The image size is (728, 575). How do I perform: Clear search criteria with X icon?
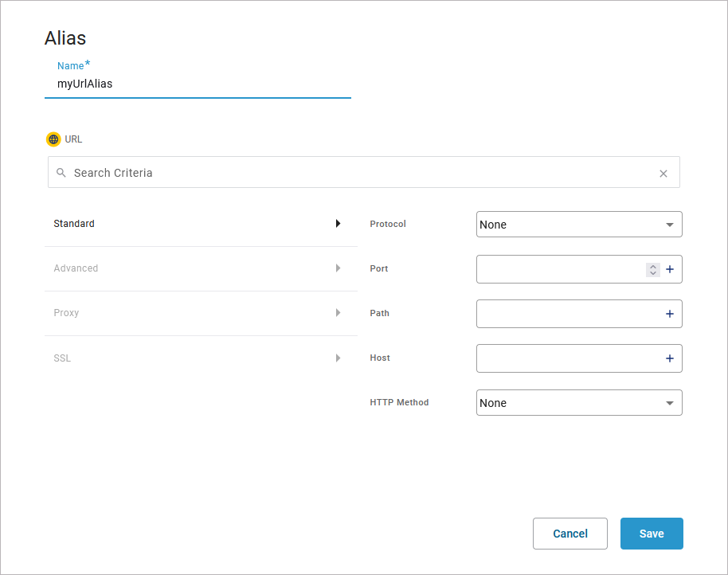[x=663, y=174]
